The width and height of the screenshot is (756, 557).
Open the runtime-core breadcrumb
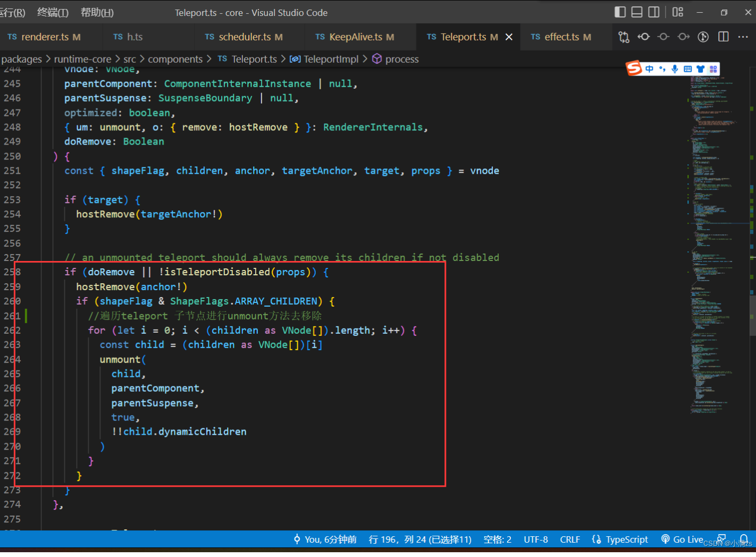(82, 59)
